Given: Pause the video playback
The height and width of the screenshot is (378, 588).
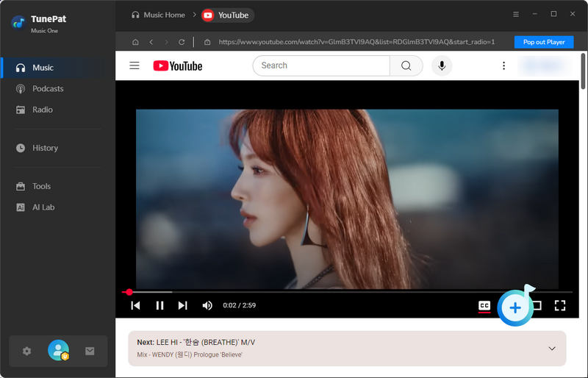Looking at the screenshot, I should pyautogui.click(x=159, y=305).
